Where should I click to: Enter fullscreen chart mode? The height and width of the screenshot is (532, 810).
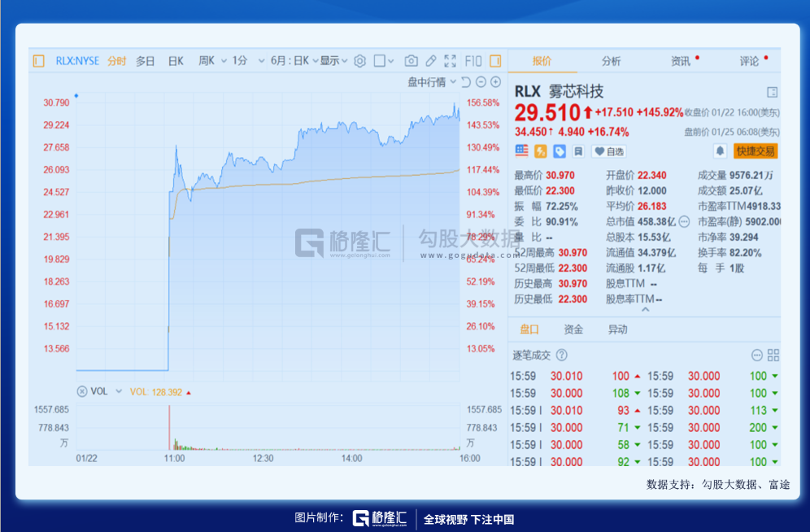[x=450, y=61]
